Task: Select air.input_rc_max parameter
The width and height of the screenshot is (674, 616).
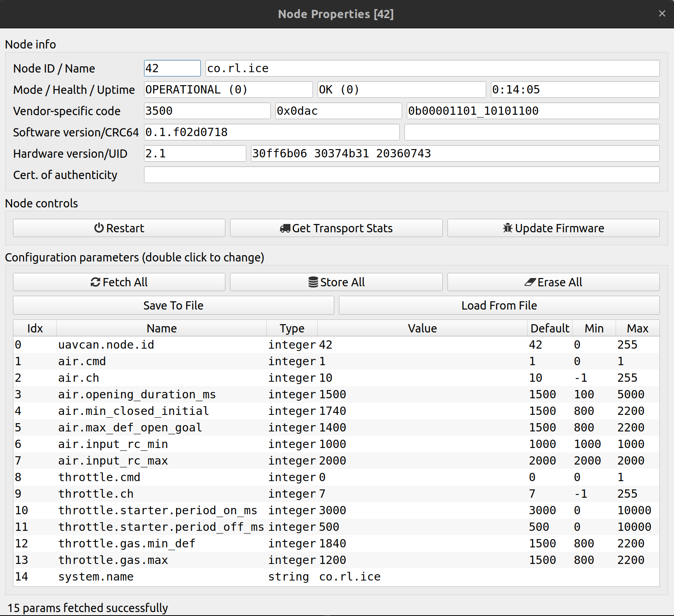Action: pos(113,461)
